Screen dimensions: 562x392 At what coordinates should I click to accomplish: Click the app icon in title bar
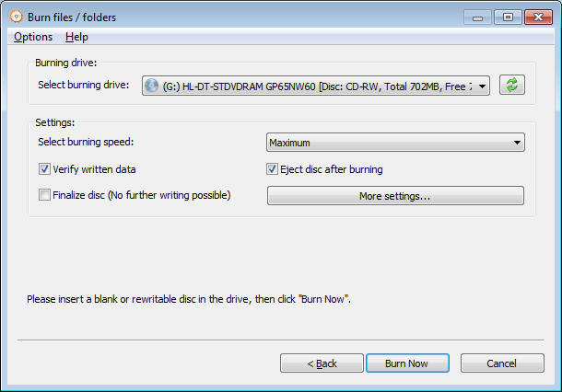pyautogui.click(x=17, y=17)
